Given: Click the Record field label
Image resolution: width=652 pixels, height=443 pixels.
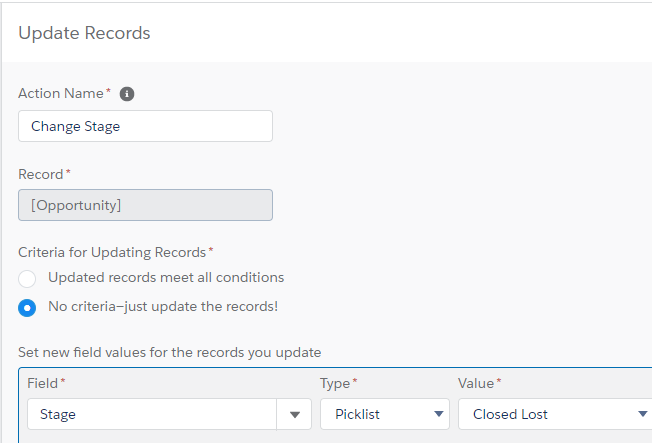Looking at the screenshot, I should coord(41,174).
